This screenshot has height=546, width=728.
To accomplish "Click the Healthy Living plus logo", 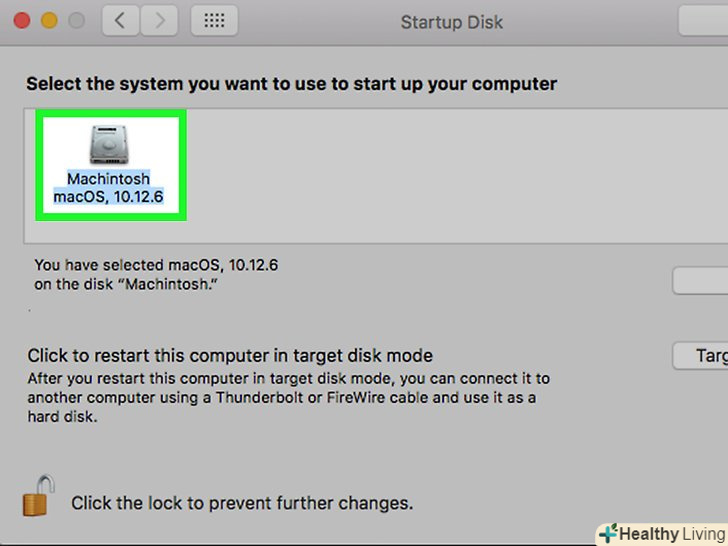I will point(607,534).
